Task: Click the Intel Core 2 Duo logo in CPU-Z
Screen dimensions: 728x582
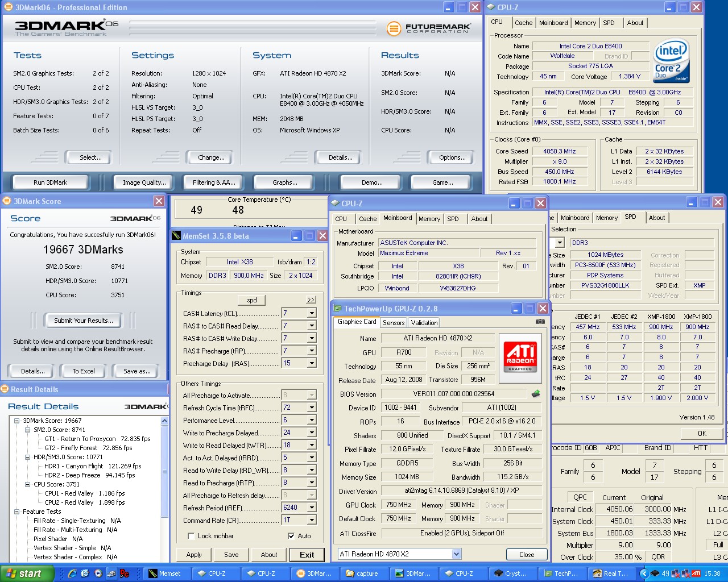Action: pos(672,60)
